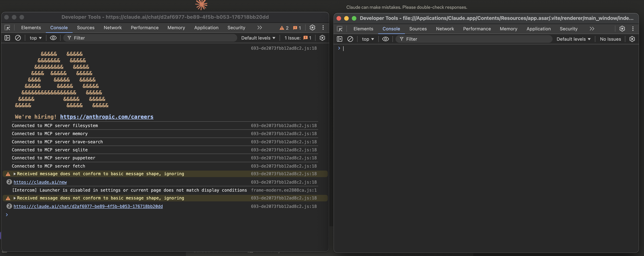Toggle console sidebar in left DevTools window
The image size is (644, 256).
point(7,38)
